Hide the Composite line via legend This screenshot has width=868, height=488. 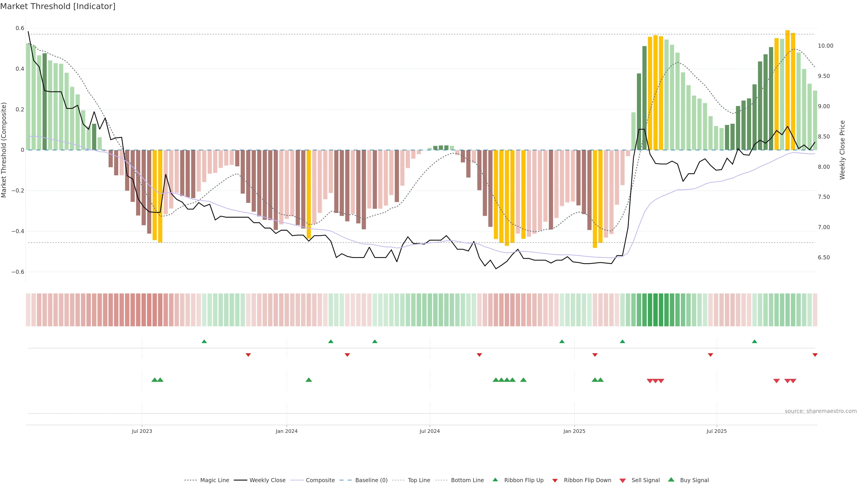coord(320,480)
